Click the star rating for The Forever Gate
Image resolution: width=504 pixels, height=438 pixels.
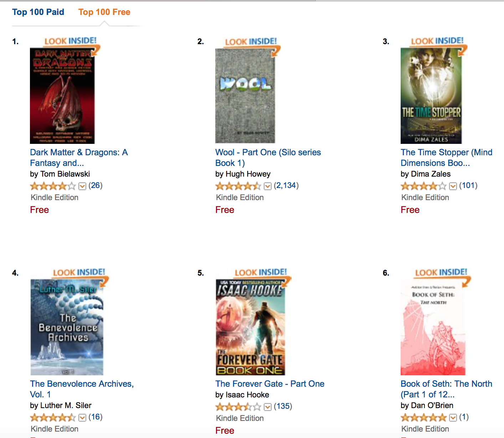pyautogui.click(x=238, y=407)
